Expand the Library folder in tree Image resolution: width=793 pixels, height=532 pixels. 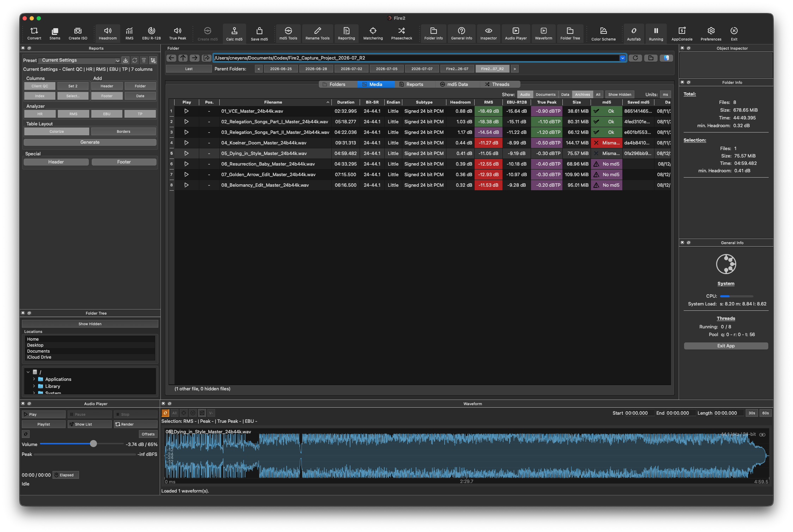pyautogui.click(x=34, y=386)
